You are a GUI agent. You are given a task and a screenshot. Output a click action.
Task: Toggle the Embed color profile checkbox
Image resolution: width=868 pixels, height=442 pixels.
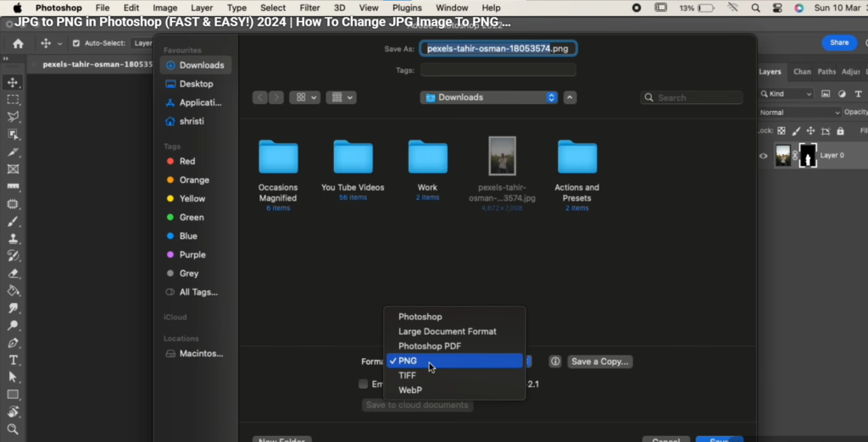click(x=363, y=384)
